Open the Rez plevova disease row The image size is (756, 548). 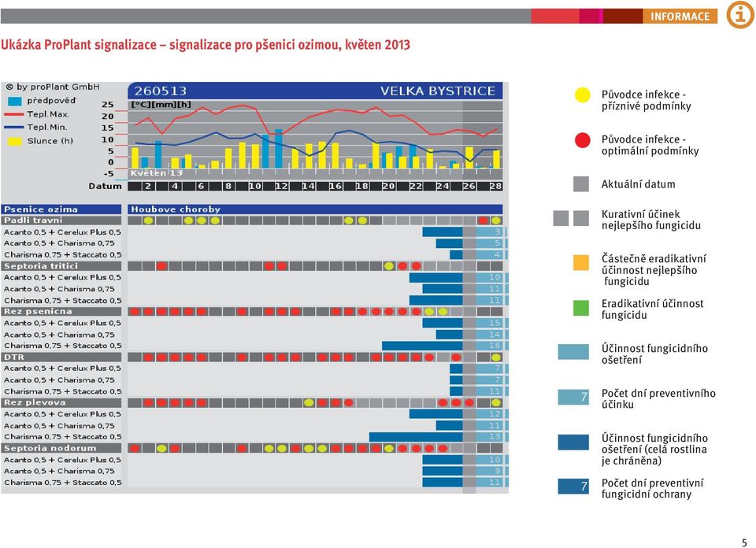61,402
